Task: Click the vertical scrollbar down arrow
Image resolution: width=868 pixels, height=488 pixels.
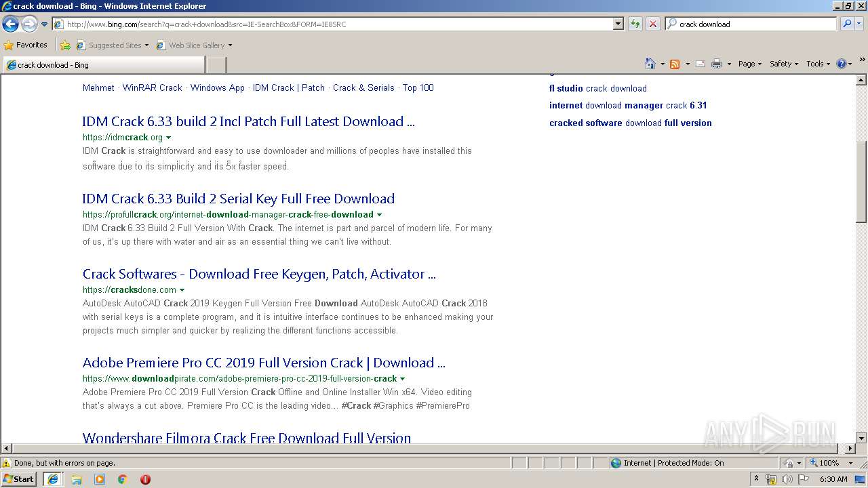Action: click(861, 438)
